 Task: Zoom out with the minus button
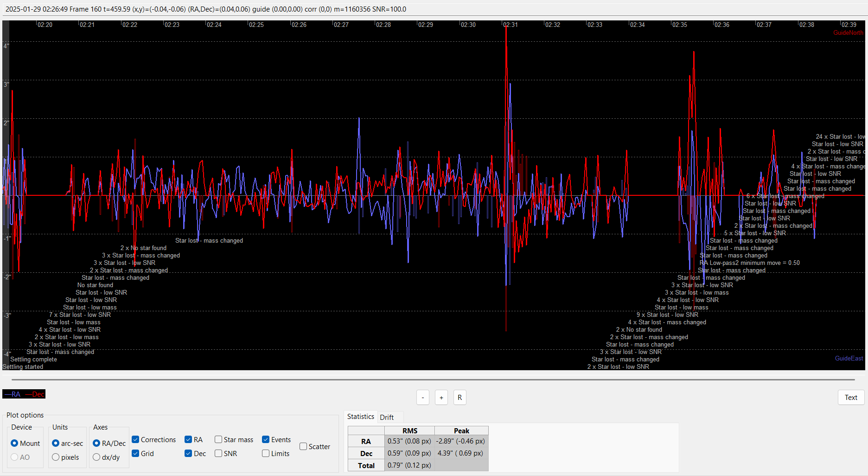coord(423,398)
